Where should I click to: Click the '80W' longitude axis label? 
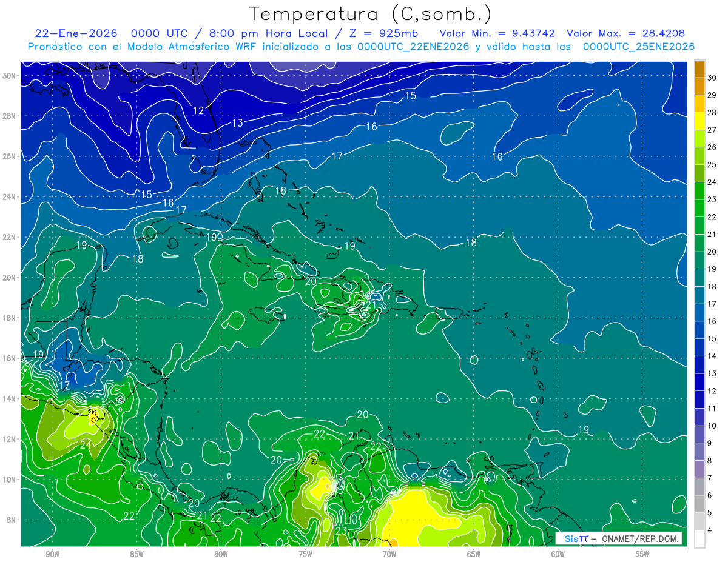click(x=221, y=555)
